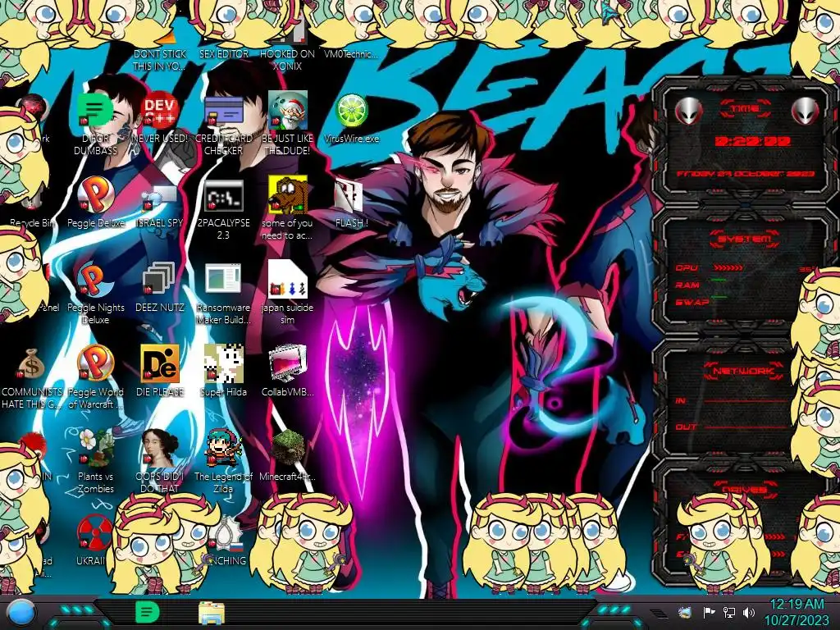Open the network tray icon
This screenshot has height=630, width=840.
pyautogui.click(x=728, y=612)
